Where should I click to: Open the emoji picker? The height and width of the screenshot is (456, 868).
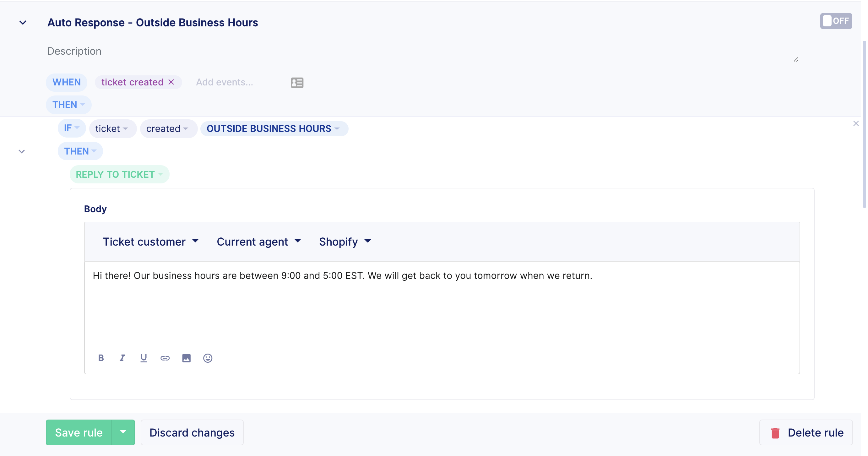(x=208, y=358)
